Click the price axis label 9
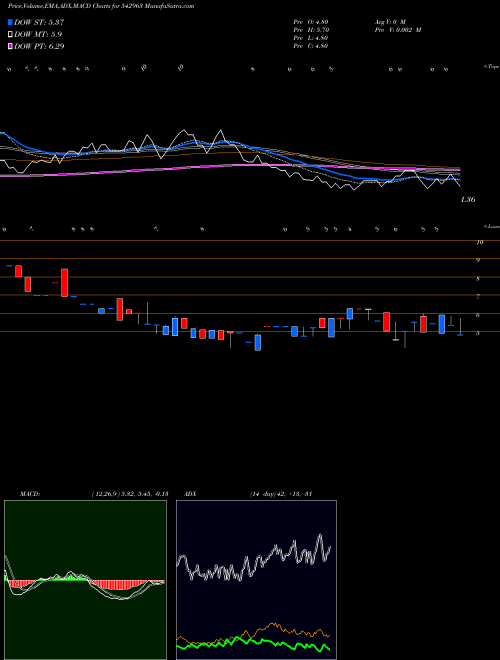The height and width of the screenshot is (660, 500). (x=478, y=261)
